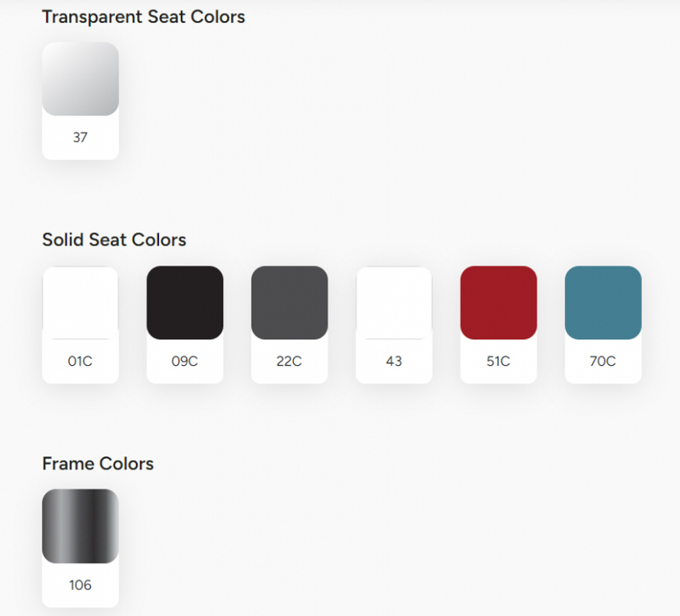Screen dimensions: 680x616
Task: Choose the metallic frame color swatch 106
Action: tap(80, 526)
